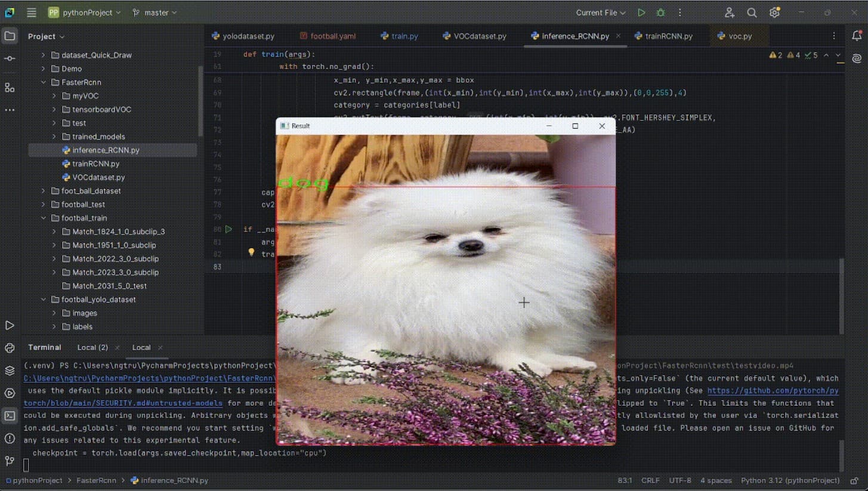This screenshot has height=491, width=868.
Task: Open the Structure tool window
Action: (10, 88)
